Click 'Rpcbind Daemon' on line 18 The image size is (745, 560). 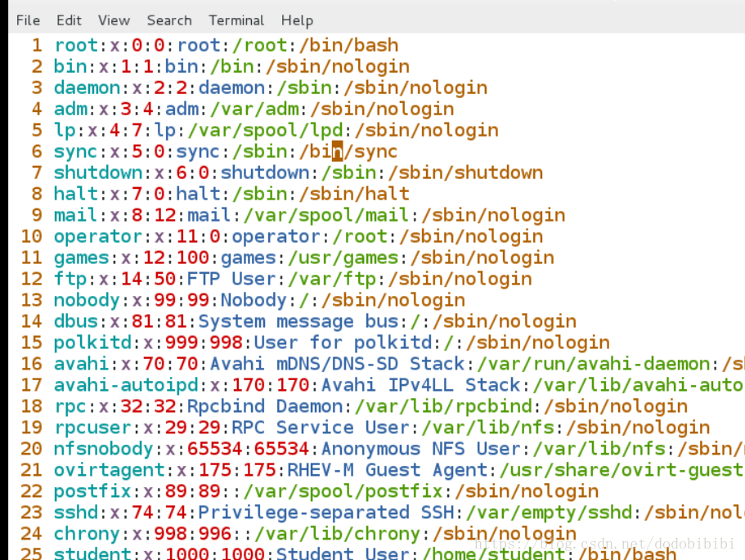click(x=265, y=406)
